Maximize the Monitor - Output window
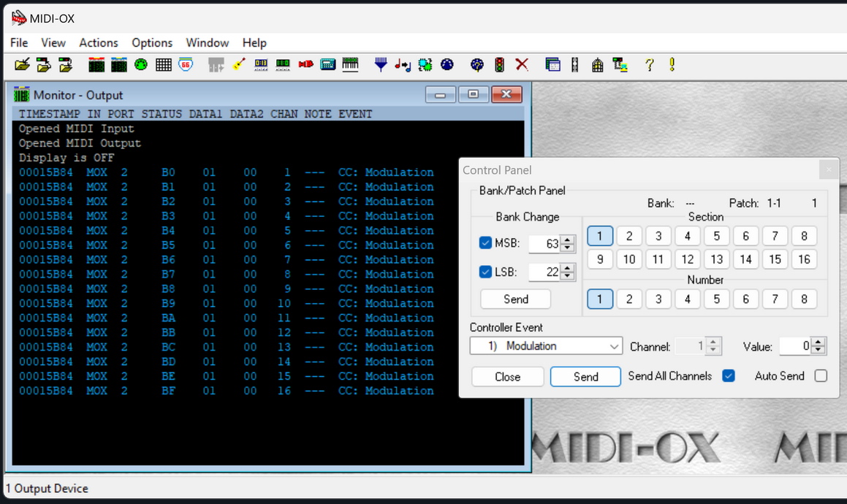The image size is (847, 504). [474, 94]
